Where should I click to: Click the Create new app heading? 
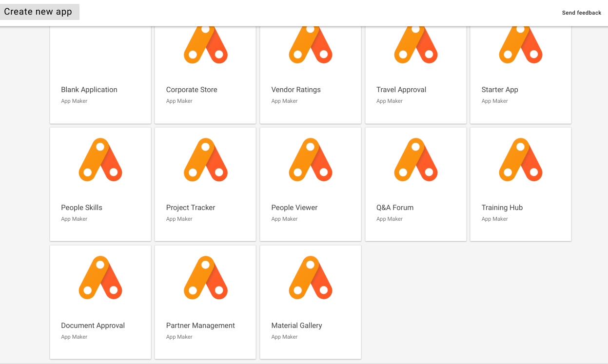[x=38, y=12]
